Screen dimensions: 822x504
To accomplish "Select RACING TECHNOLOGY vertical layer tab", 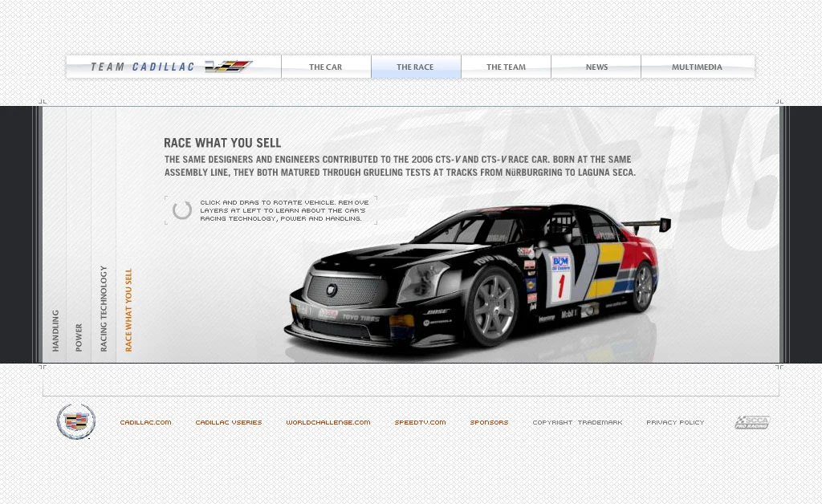I will pyautogui.click(x=104, y=309).
